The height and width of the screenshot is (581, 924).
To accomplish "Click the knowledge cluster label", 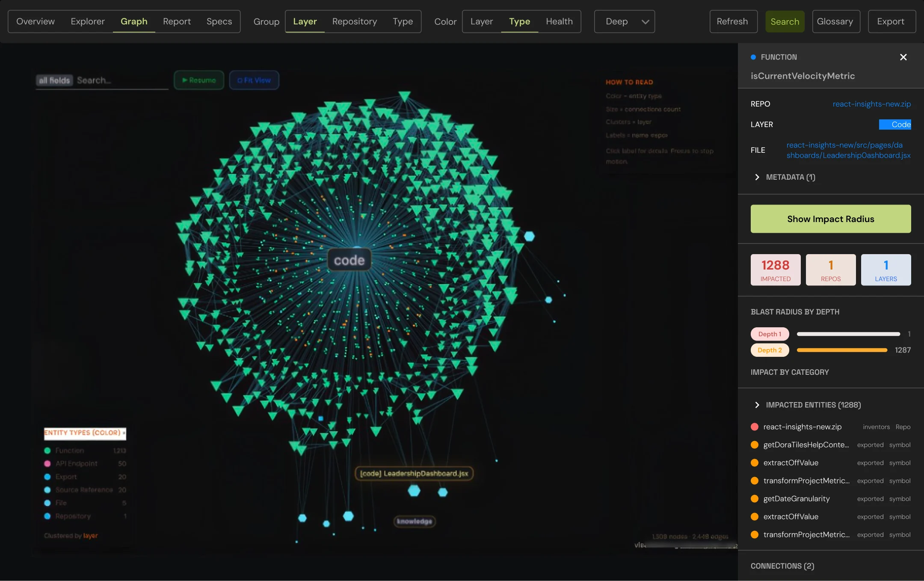I will [414, 521].
